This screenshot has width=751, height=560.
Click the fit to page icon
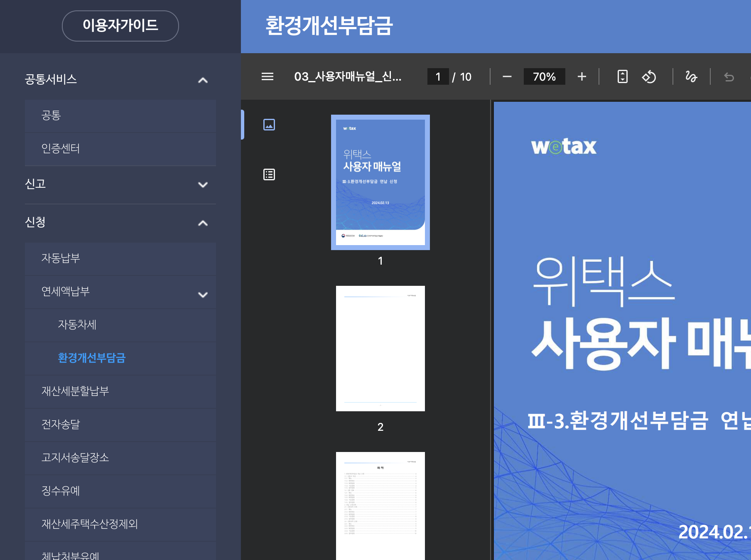pyautogui.click(x=623, y=76)
